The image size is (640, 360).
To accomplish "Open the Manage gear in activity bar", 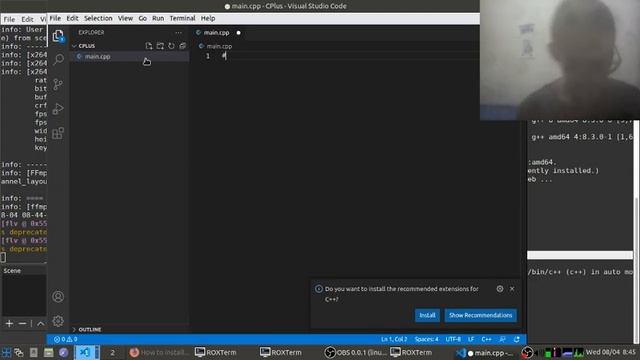I will click(58, 321).
